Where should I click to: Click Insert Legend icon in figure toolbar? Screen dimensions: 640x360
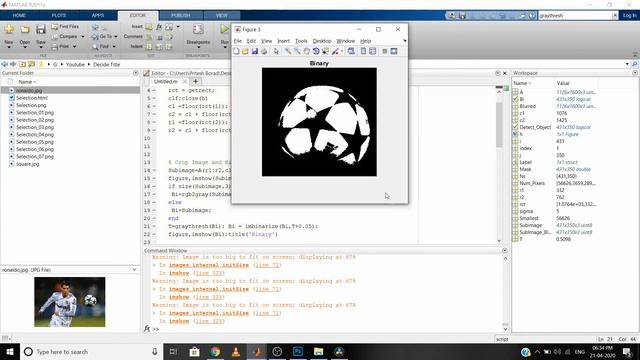(373, 51)
